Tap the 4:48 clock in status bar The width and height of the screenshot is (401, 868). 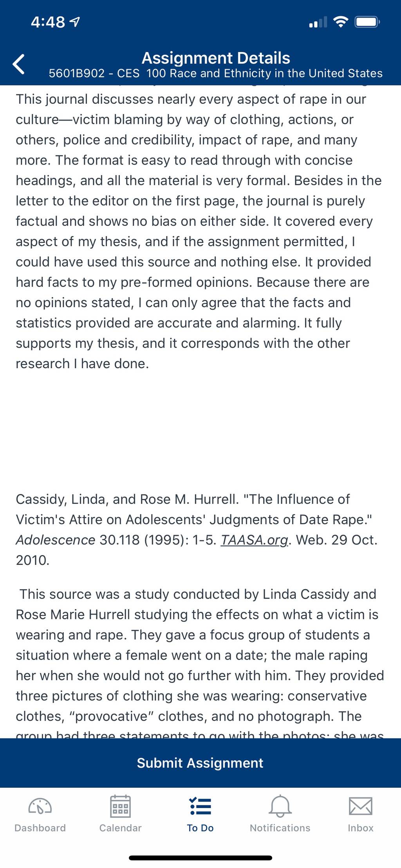pyautogui.click(x=48, y=22)
